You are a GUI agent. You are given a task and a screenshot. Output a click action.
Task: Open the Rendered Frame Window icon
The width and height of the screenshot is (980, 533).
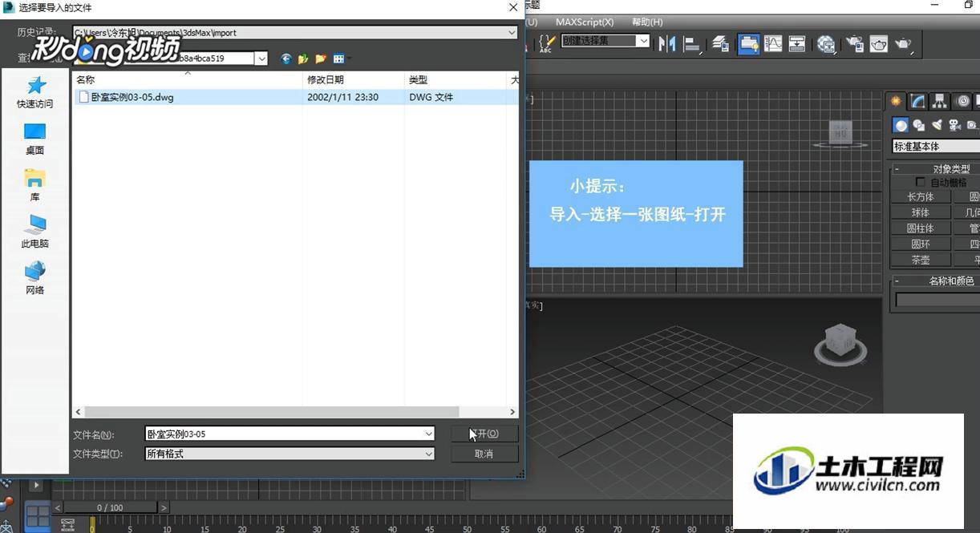pyautogui.click(x=879, y=44)
